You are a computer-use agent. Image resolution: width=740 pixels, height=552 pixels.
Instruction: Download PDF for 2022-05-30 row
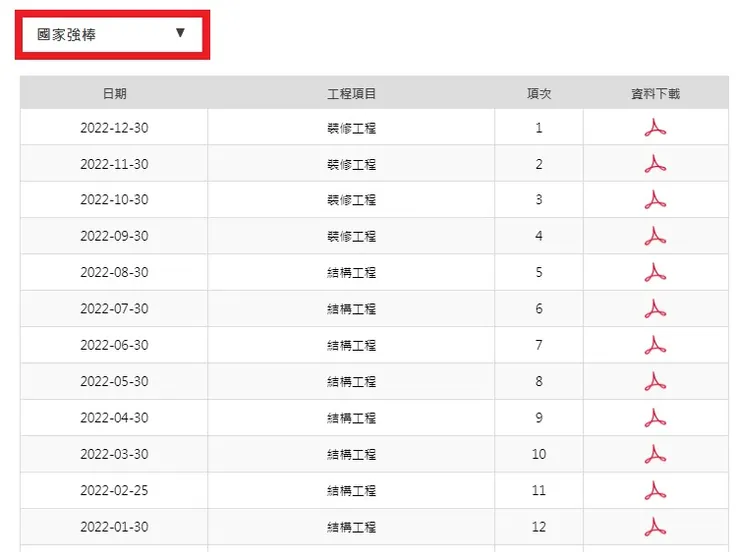tap(655, 381)
